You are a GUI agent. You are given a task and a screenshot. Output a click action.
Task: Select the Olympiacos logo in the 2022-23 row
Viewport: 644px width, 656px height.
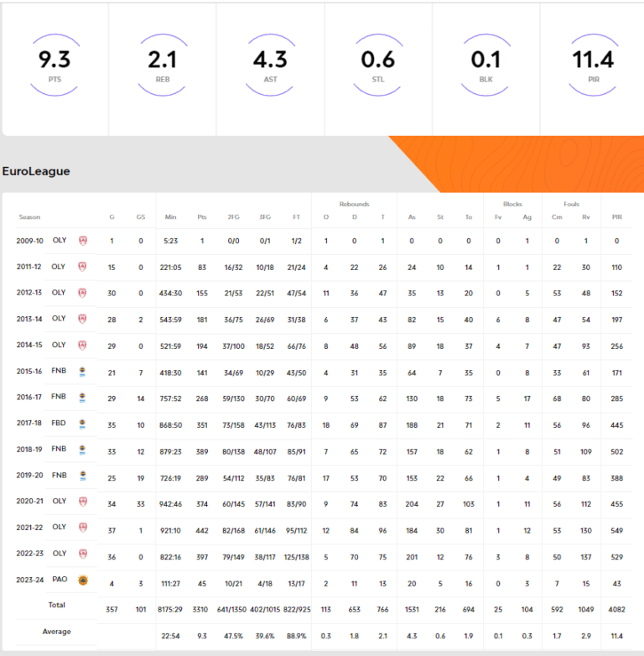pyautogui.click(x=82, y=554)
